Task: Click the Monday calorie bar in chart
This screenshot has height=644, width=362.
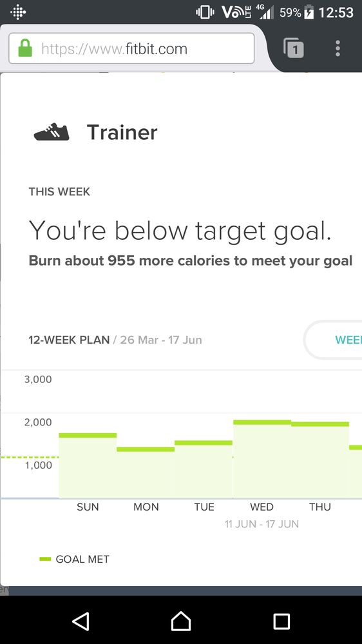Action: [146, 473]
